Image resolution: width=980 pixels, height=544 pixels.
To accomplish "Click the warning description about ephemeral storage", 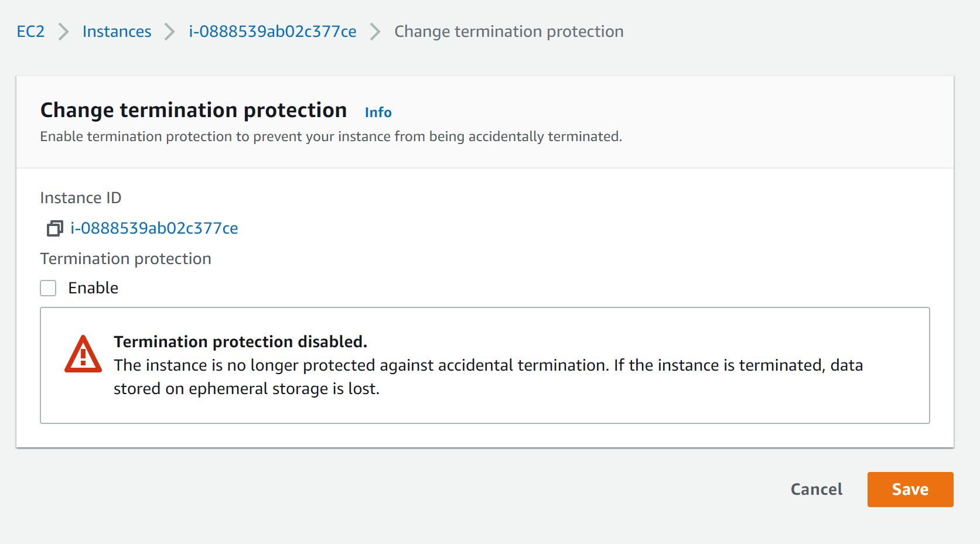I will 488,377.
